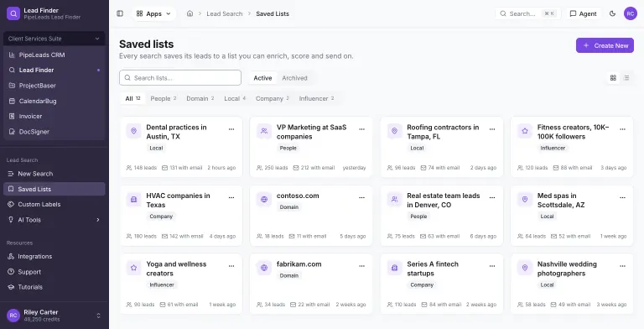Open the Agent panel
This screenshot has height=329, width=644.
(x=584, y=13)
